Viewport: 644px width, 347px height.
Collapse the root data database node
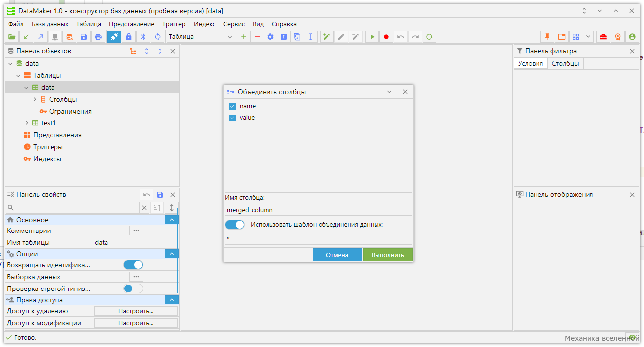[10, 64]
